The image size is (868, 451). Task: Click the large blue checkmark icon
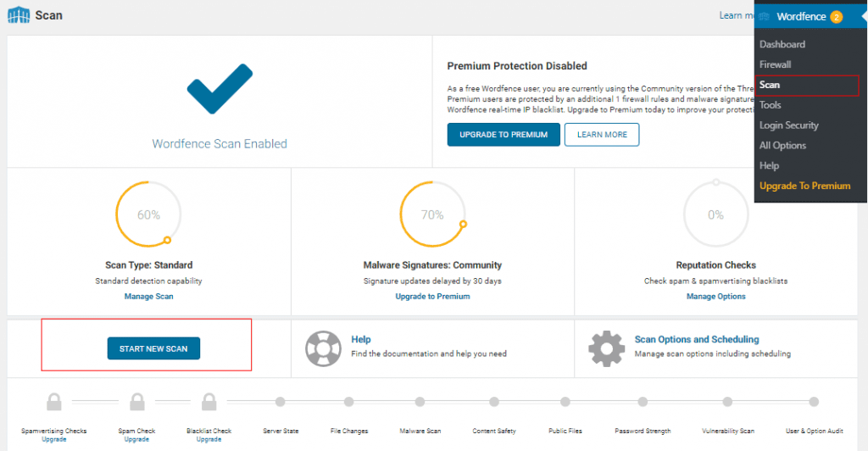click(x=220, y=88)
